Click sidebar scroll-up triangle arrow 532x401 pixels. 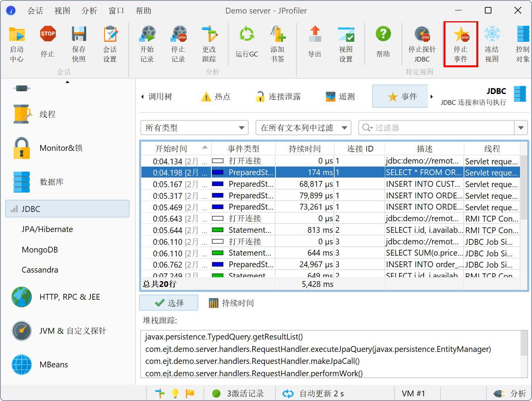68,82
